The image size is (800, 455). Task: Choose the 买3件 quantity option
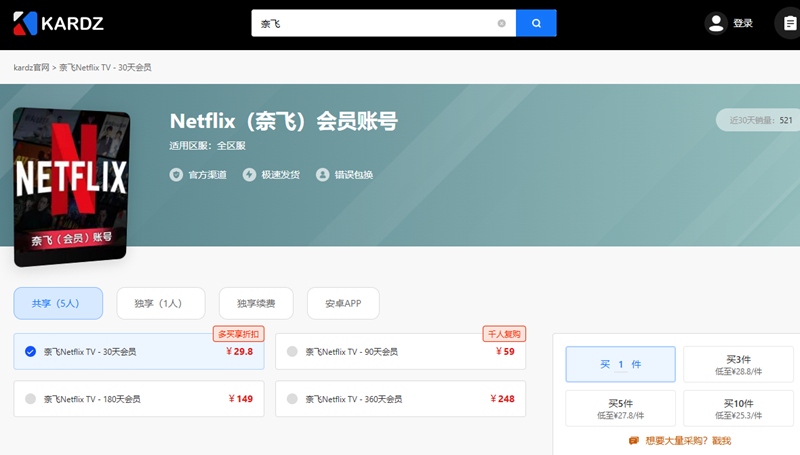click(x=738, y=364)
